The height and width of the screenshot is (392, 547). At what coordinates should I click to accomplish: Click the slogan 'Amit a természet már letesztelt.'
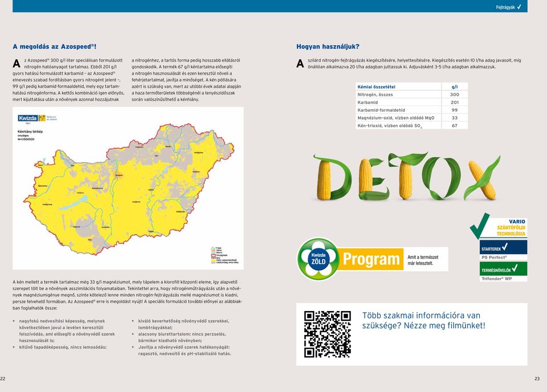[422, 260]
